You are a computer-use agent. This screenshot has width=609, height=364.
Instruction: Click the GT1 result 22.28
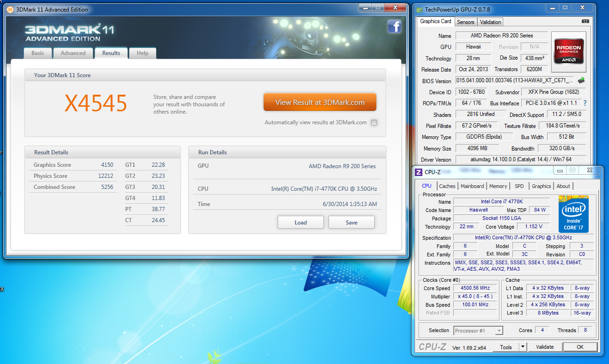coord(158,165)
